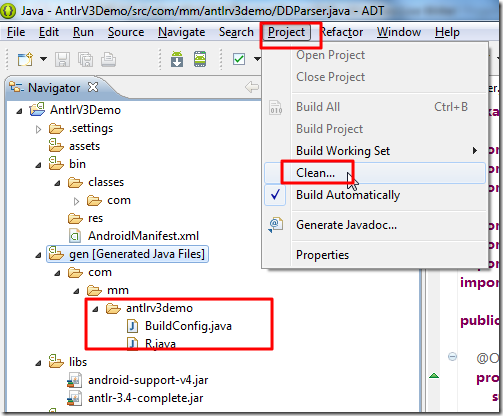This screenshot has height=416, width=503.
Task: Open the Search menu
Action: point(236,32)
